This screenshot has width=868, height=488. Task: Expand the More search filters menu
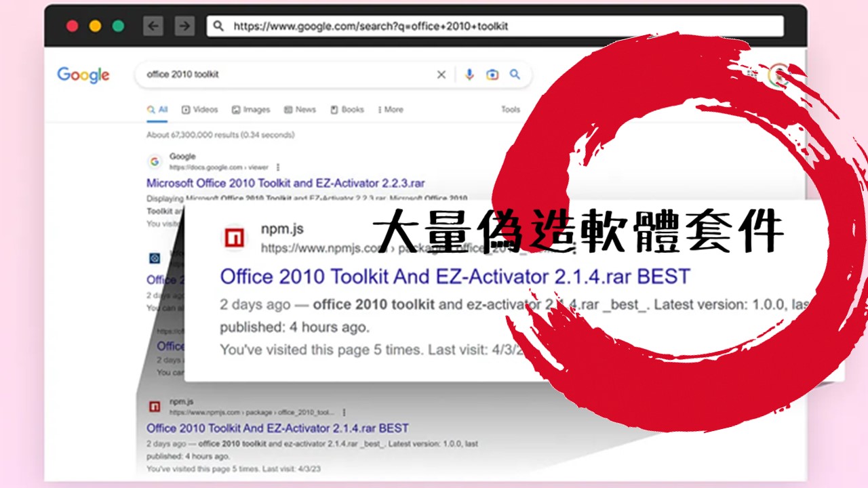[x=391, y=109]
